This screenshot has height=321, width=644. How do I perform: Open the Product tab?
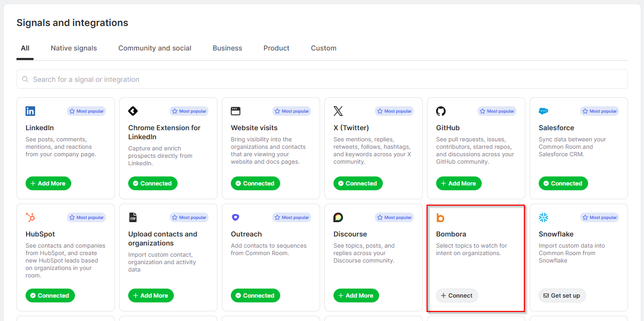pyautogui.click(x=277, y=48)
